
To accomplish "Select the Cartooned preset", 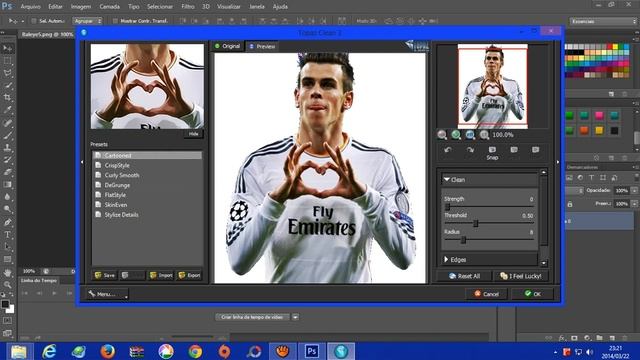I will click(147, 156).
